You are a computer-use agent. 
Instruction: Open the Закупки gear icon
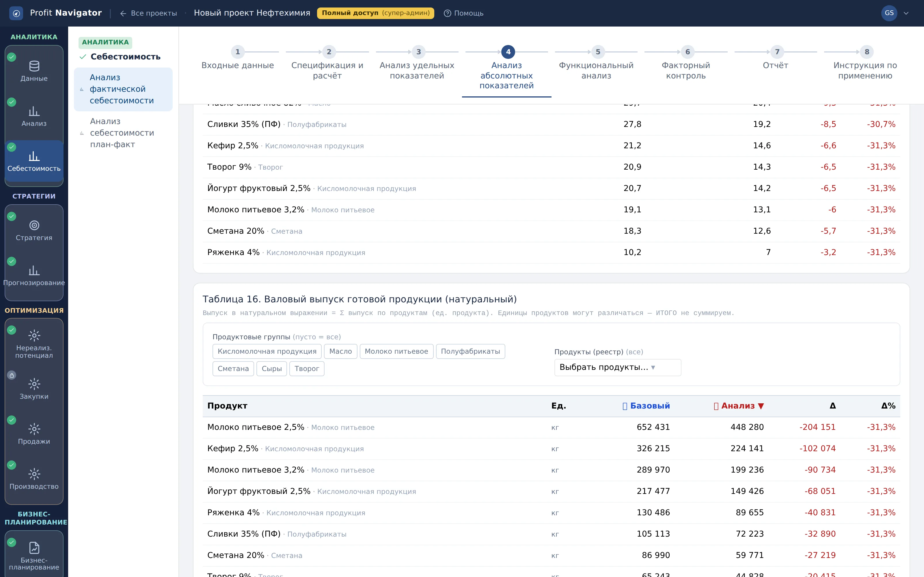click(x=34, y=384)
